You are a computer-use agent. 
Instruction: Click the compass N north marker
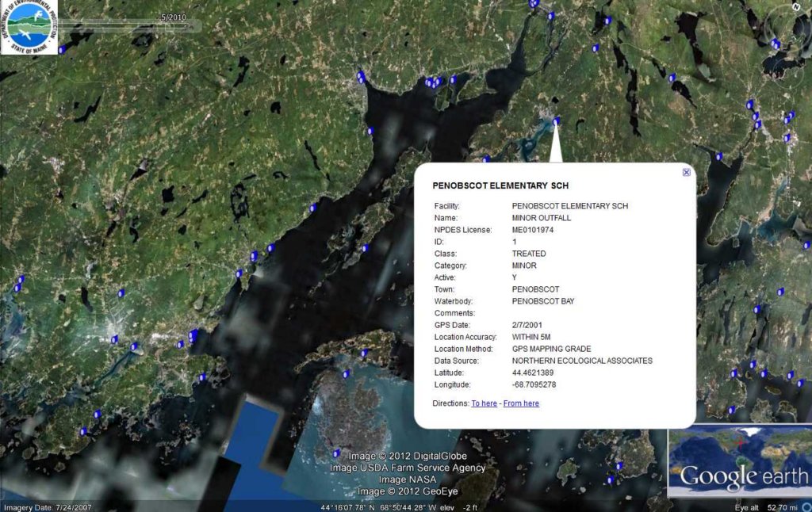(796, 6)
